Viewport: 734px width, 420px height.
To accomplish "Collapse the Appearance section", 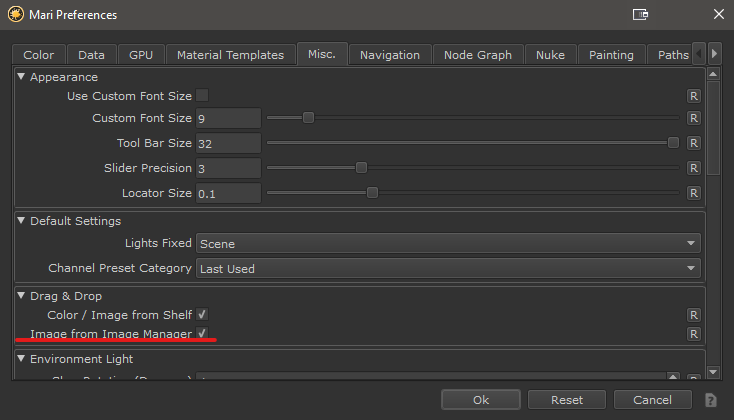I will pyautogui.click(x=23, y=77).
